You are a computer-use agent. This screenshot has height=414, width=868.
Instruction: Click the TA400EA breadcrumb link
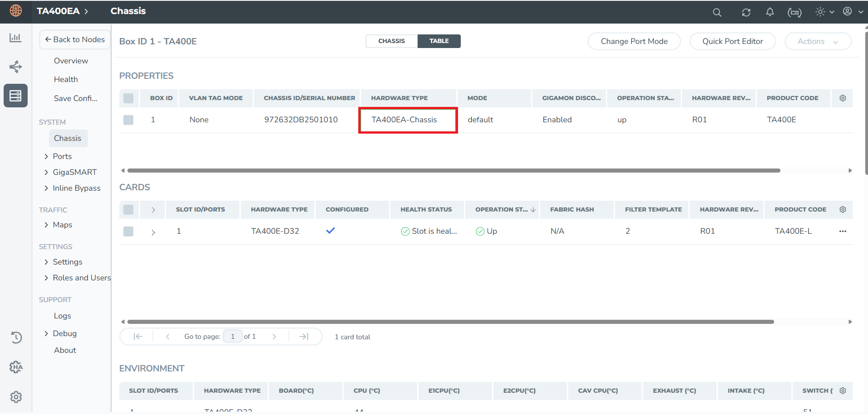58,11
